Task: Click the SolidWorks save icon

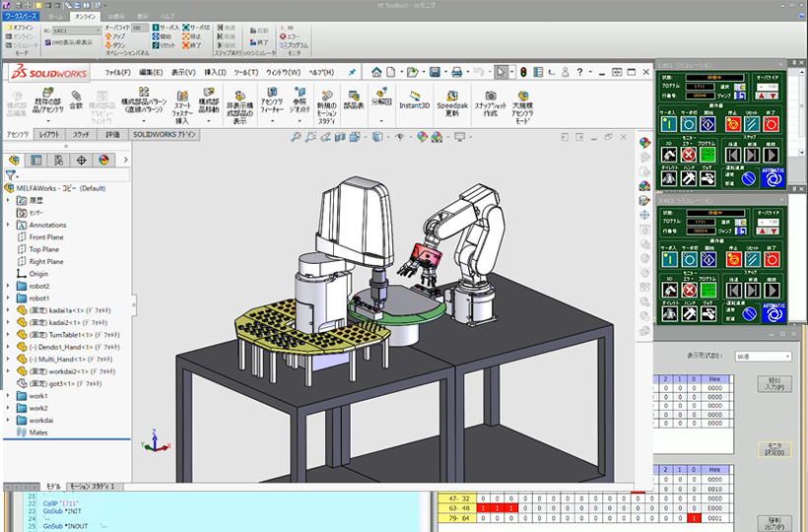Action: point(435,72)
